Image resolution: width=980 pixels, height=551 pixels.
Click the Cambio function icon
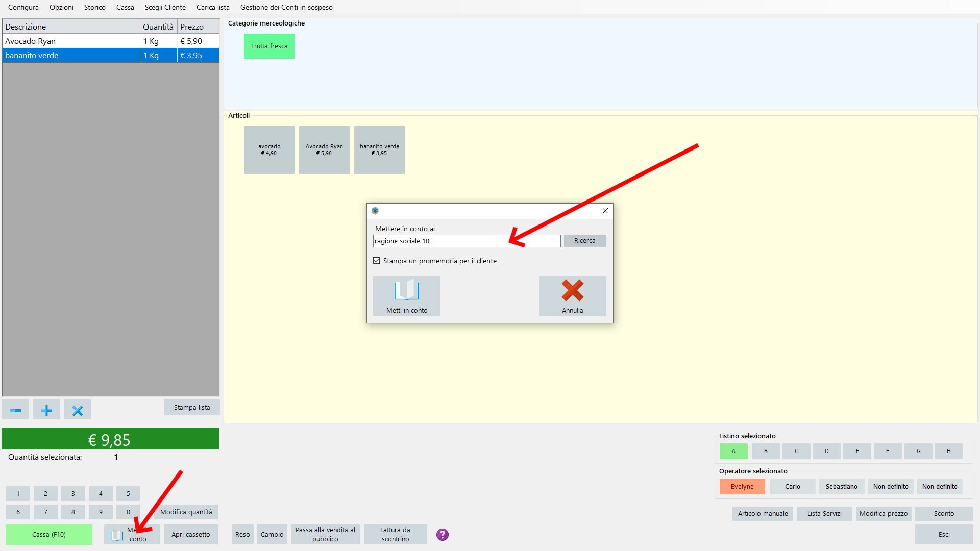tap(272, 534)
